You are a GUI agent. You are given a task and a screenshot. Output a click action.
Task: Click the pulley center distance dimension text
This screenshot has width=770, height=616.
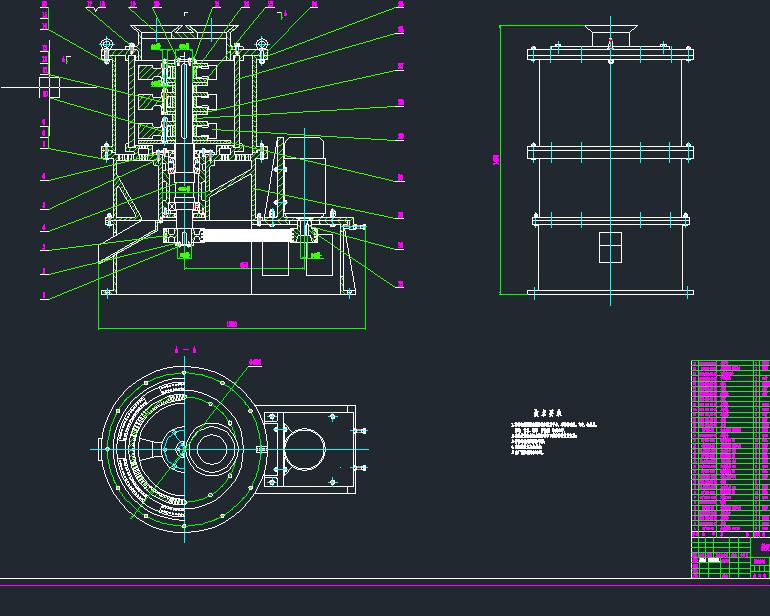[x=244, y=265]
